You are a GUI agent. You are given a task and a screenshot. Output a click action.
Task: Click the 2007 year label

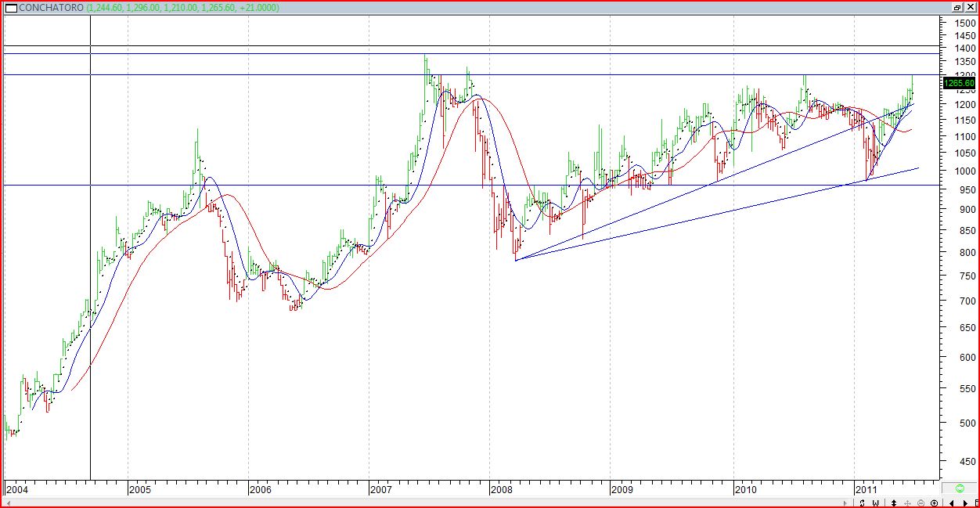(x=380, y=489)
